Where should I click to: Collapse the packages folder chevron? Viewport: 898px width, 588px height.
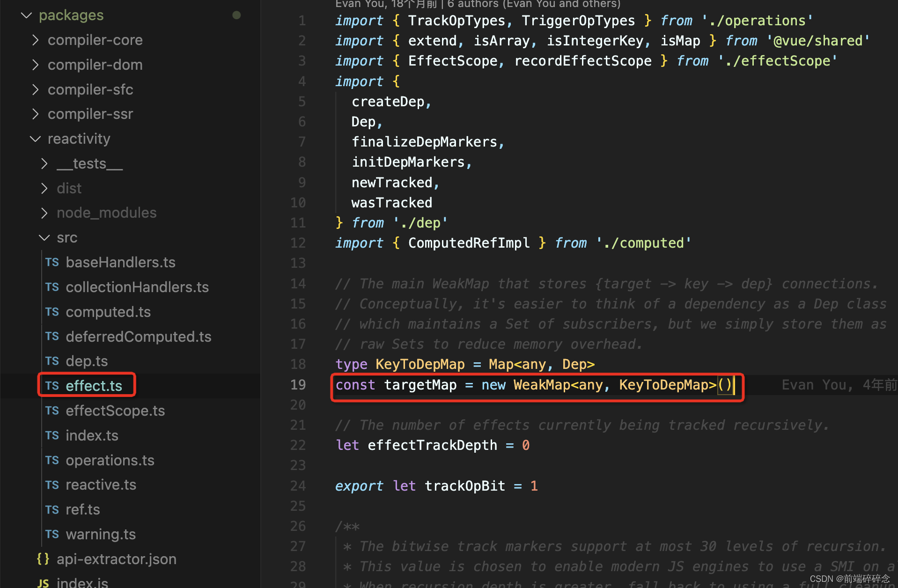[27, 15]
